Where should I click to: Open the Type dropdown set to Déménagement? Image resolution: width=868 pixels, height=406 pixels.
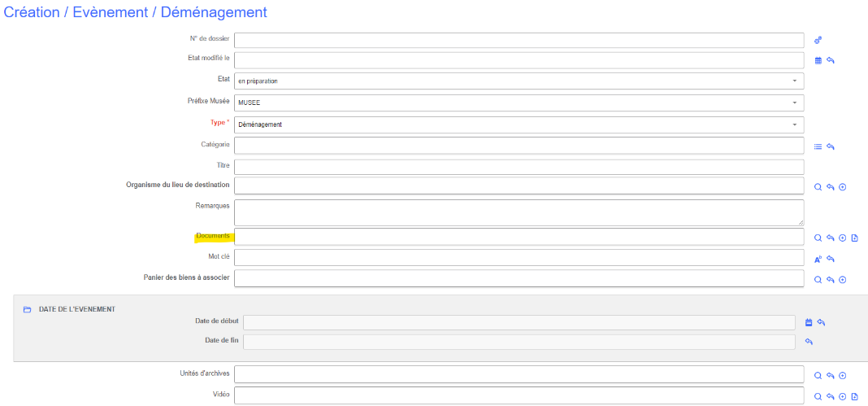pyautogui.click(x=519, y=124)
